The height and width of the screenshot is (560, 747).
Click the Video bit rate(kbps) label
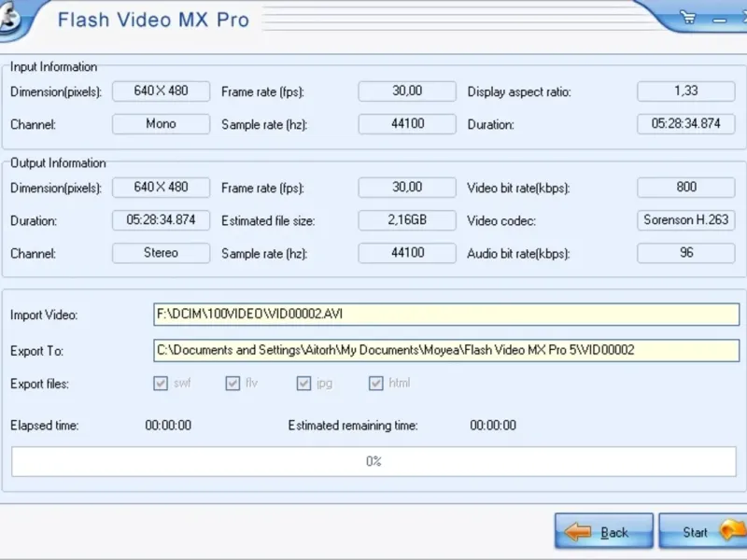pyautogui.click(x=518, y=189)
